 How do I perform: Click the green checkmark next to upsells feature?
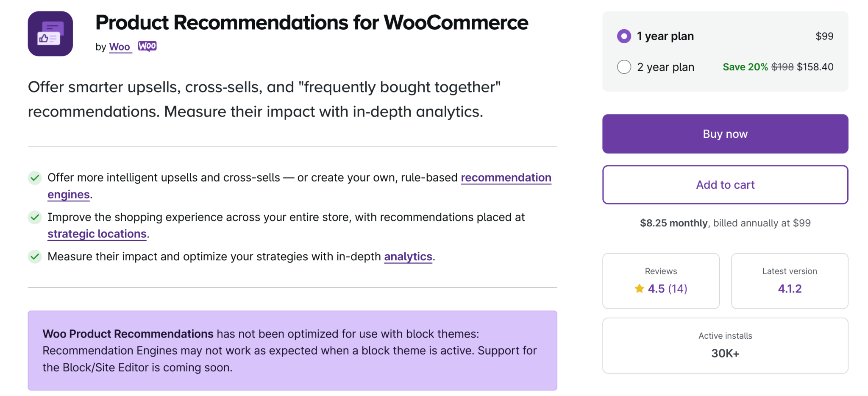[x=35, y=178]
